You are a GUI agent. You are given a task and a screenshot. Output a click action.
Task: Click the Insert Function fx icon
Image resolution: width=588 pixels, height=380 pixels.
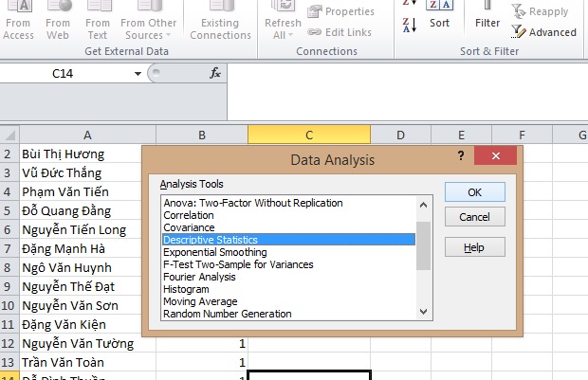coord(215,73)
